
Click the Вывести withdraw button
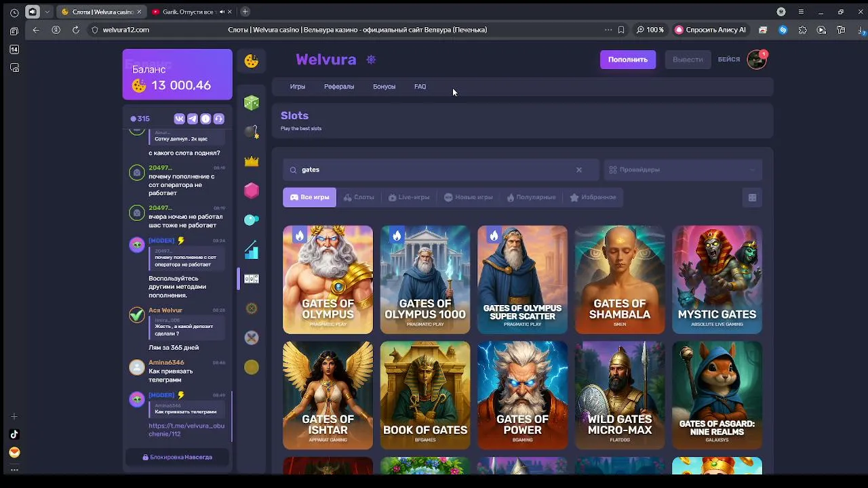click(x=688, y=60)
